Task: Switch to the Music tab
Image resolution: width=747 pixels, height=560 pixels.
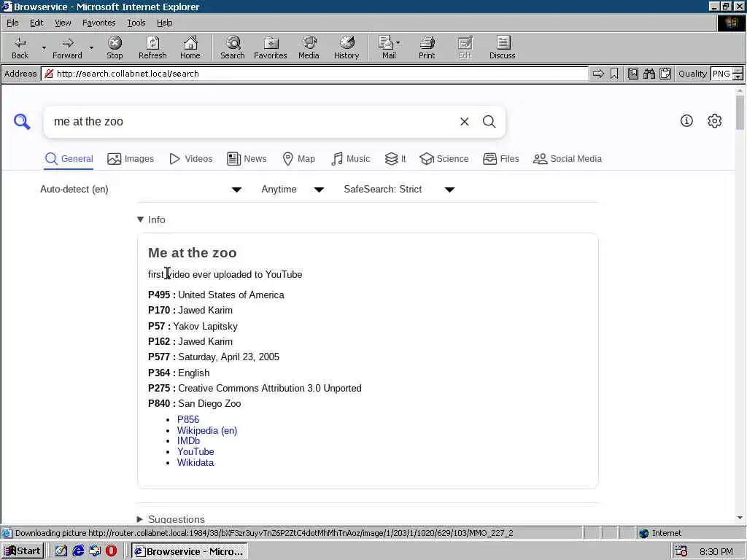Action: click(x=351, y=158)
